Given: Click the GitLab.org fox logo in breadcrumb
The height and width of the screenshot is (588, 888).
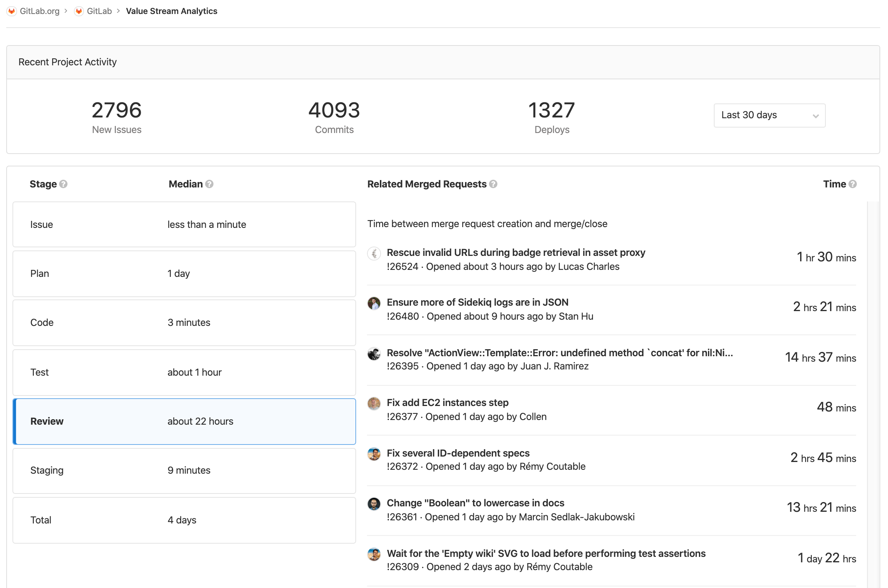Looking at the screenshot, I should [x=12, y=11].
